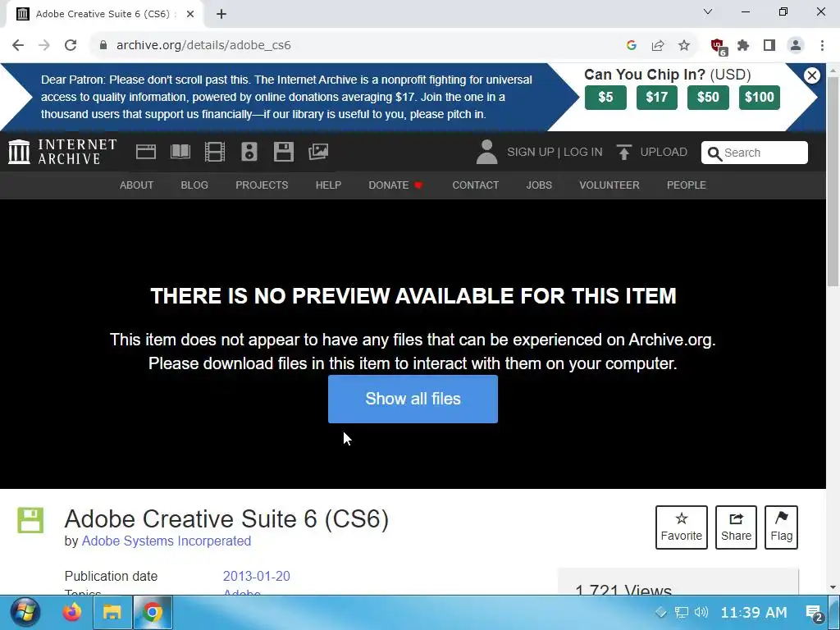Click the browser back arrow

click(x=18, y=45)
